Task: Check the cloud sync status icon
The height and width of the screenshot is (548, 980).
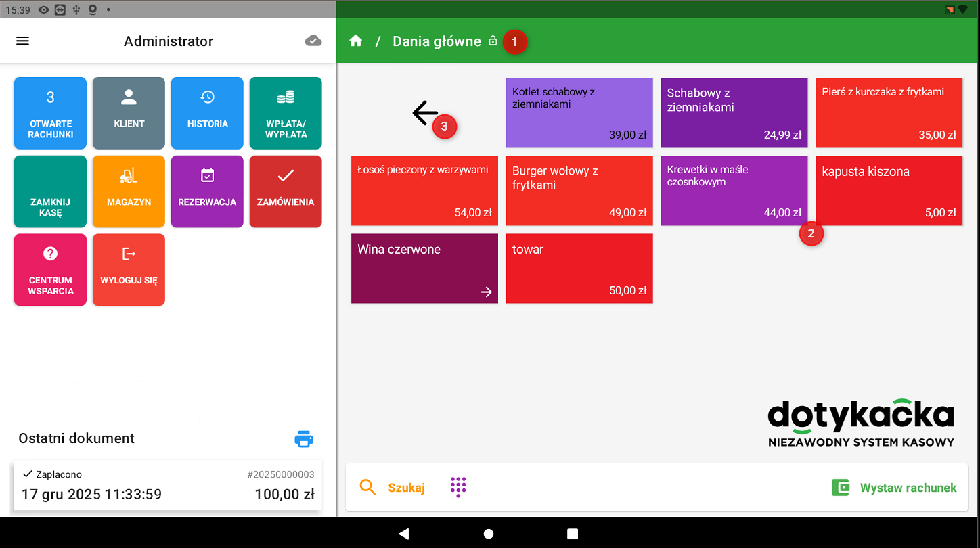Action: [313, 41]
